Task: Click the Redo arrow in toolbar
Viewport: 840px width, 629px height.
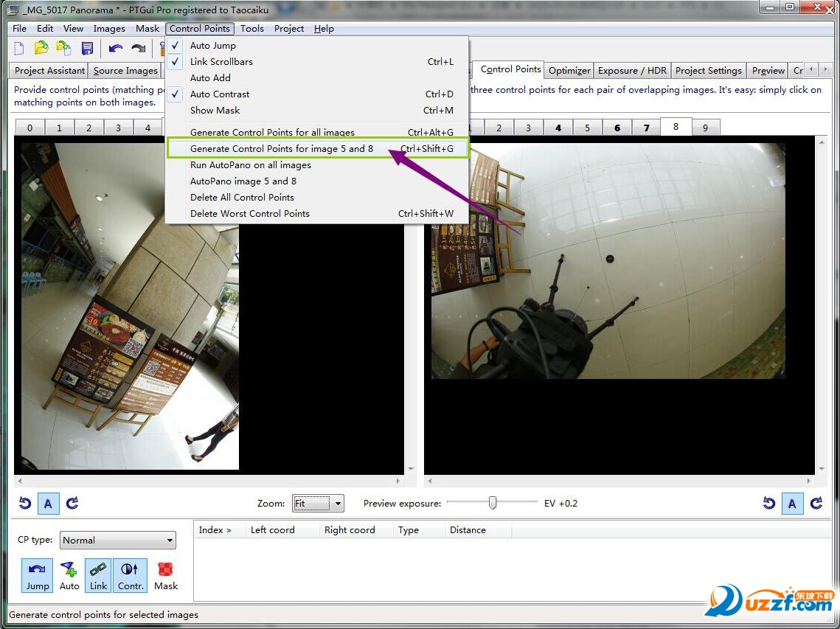Action: [x=138, y=48]
